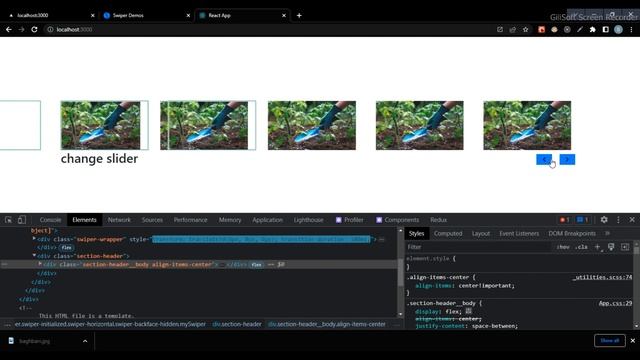Toggle flex badge on section-header__body row
This screenshot has height=360, width=640.
(256, 264)
